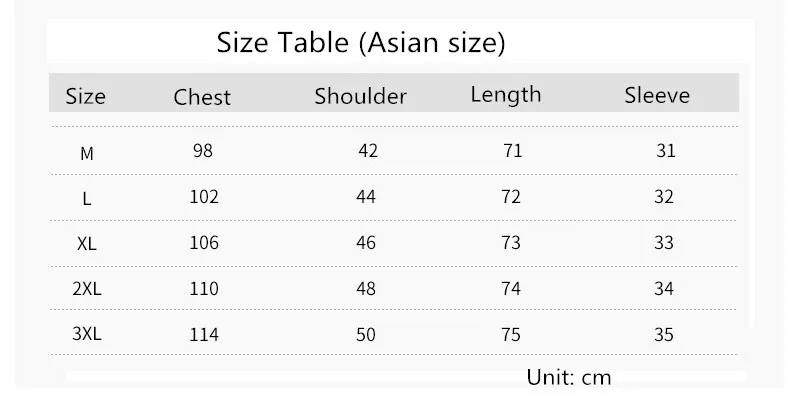
Task: Select chest value 102 for size L
Action: (204, 196)
